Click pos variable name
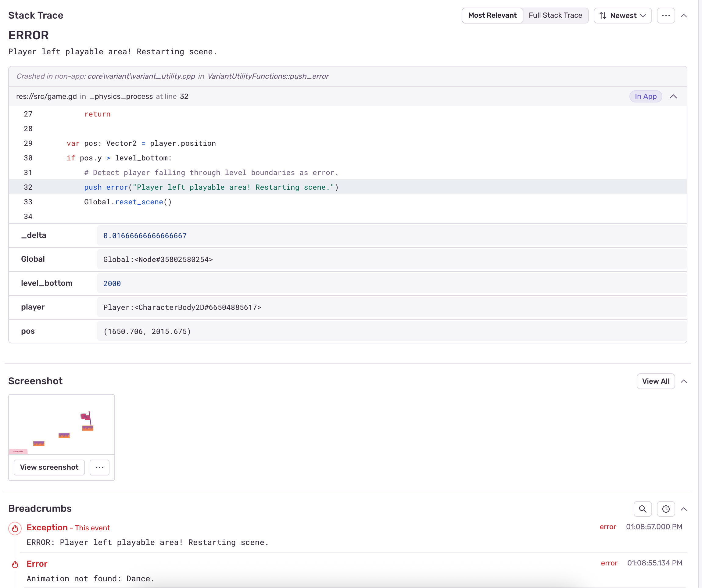 (28, 331)
